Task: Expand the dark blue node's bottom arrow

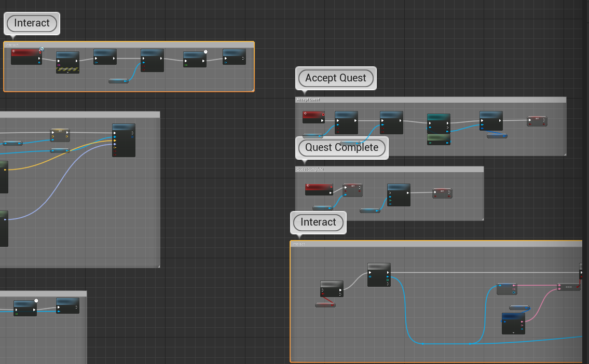Action: coord(513,332)
